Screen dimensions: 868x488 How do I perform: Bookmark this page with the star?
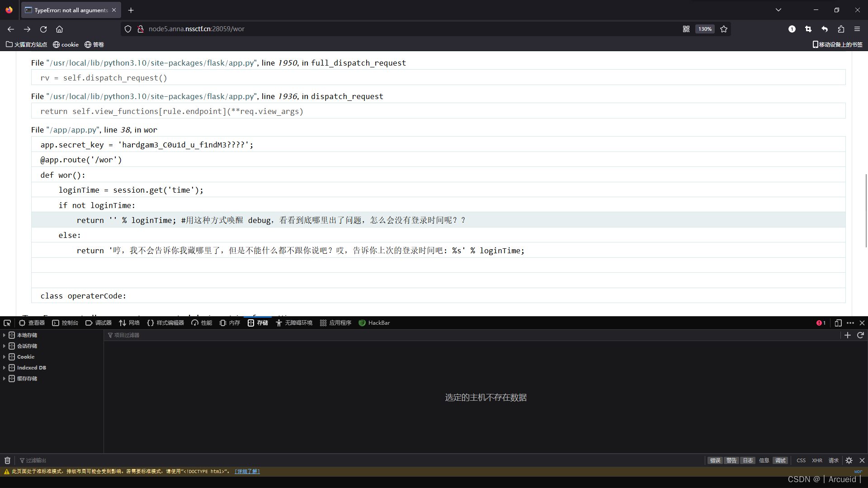pos(724,29)
